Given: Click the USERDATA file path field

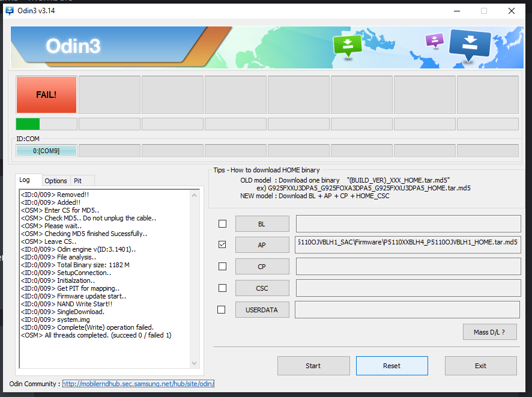Looking at the screenshot, I should 407,310.
